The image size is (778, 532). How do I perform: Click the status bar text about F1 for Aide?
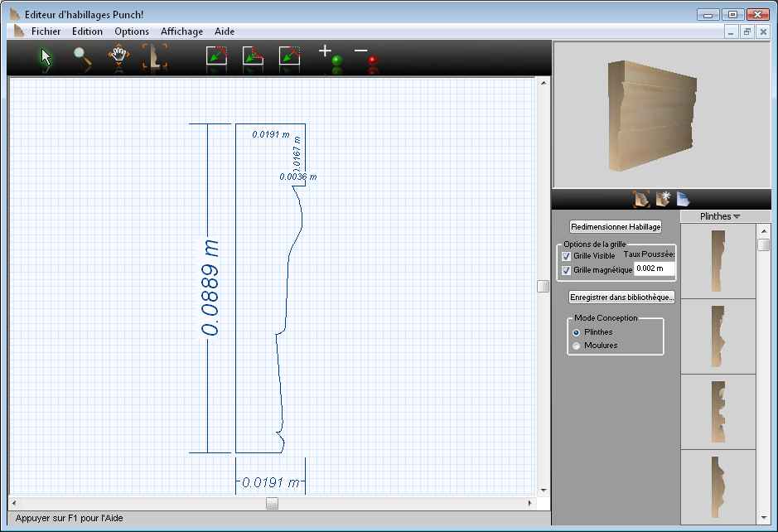pyautogui.click(x=69, y=518)
